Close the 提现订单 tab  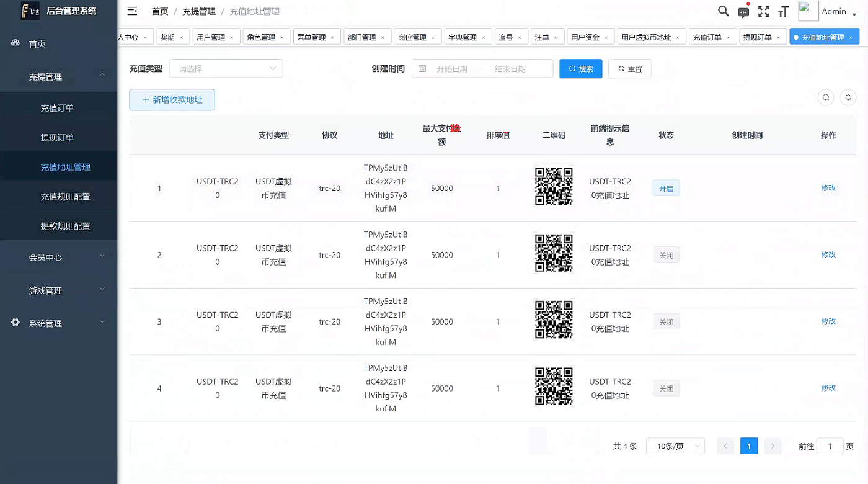point(778,38)
